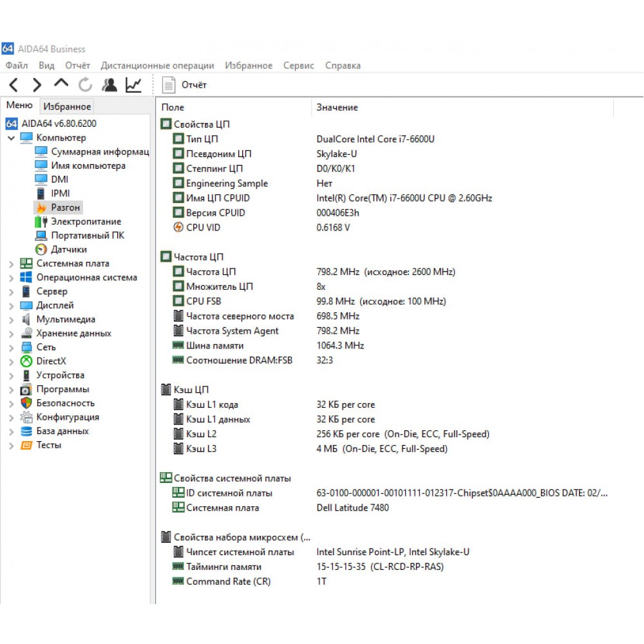Viewport: 644px width, 644px height.
Task: Click the DirectX Xbox icon
Action: click(26, 361)
